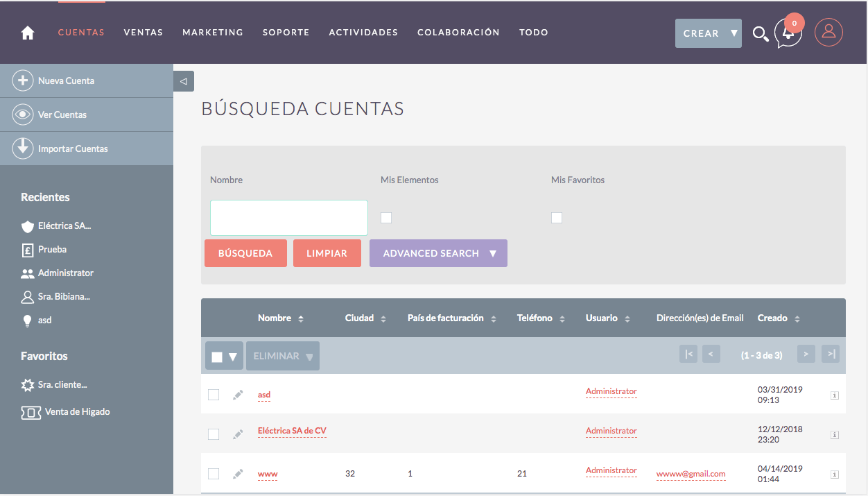Select the Eléctrica SA de CV row checkbox

pyautogui.click(x=214, y=434)
